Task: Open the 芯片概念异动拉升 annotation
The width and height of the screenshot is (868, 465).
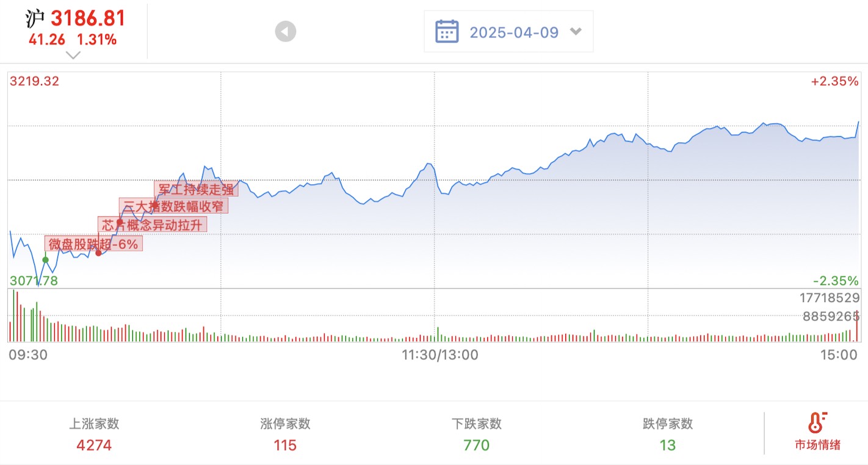Action: pos(152,225)
